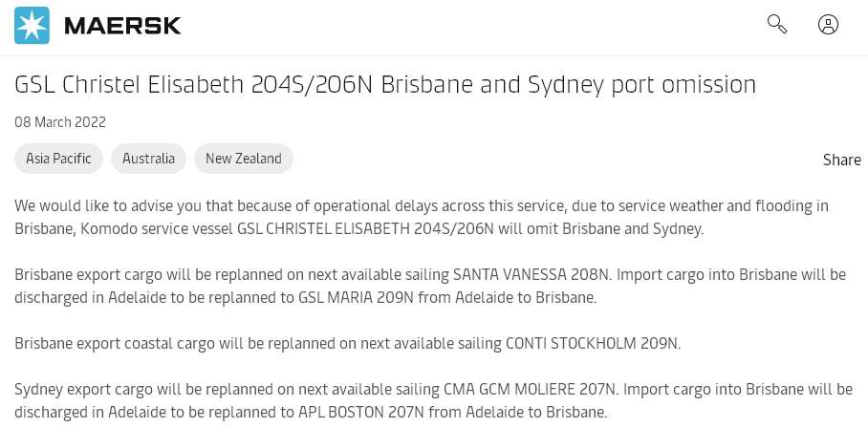The height and width of the screenshot is (428, 868).
Task: Click the port omission article headline
Action: click(x=385, y=84)
